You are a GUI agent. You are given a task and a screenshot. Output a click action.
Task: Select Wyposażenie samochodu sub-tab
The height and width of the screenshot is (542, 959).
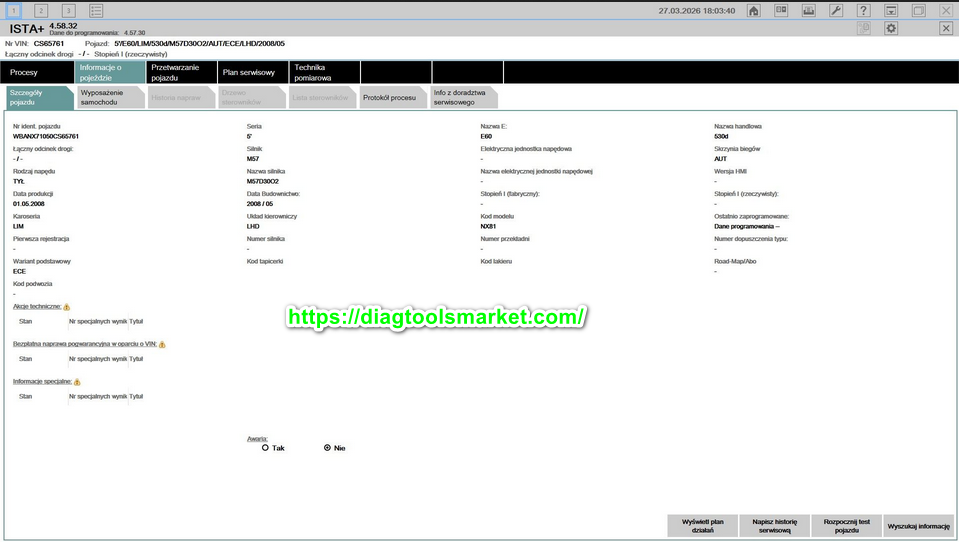109,97
